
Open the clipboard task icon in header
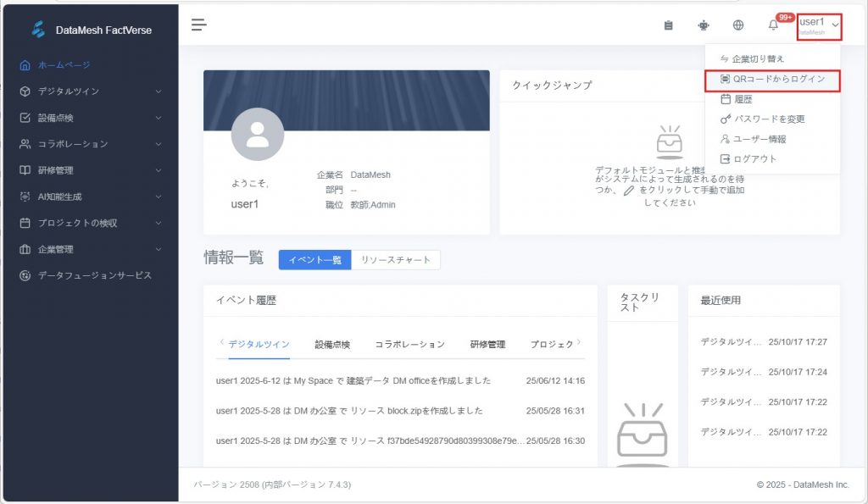(668, 25)
